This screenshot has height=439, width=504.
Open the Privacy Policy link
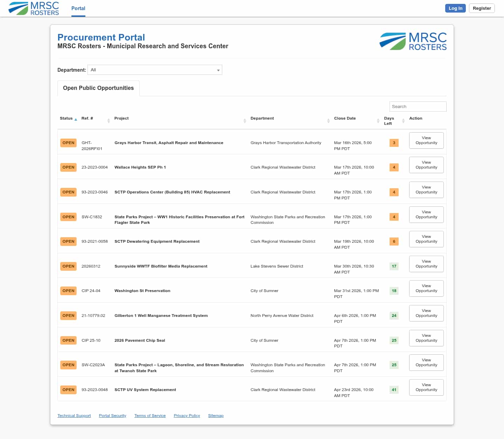coord(187,416)
